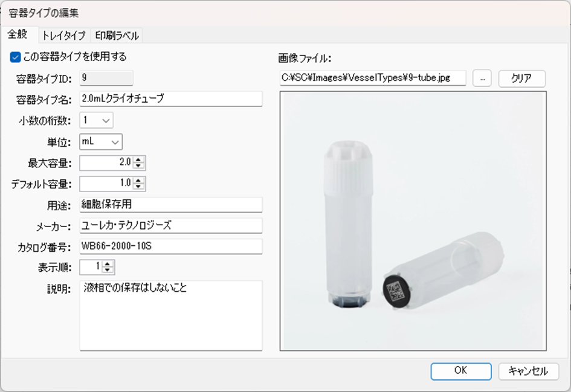Open the 単位 mL dropdown
This screenshot has width=571, height=392.
click(101, 141)
